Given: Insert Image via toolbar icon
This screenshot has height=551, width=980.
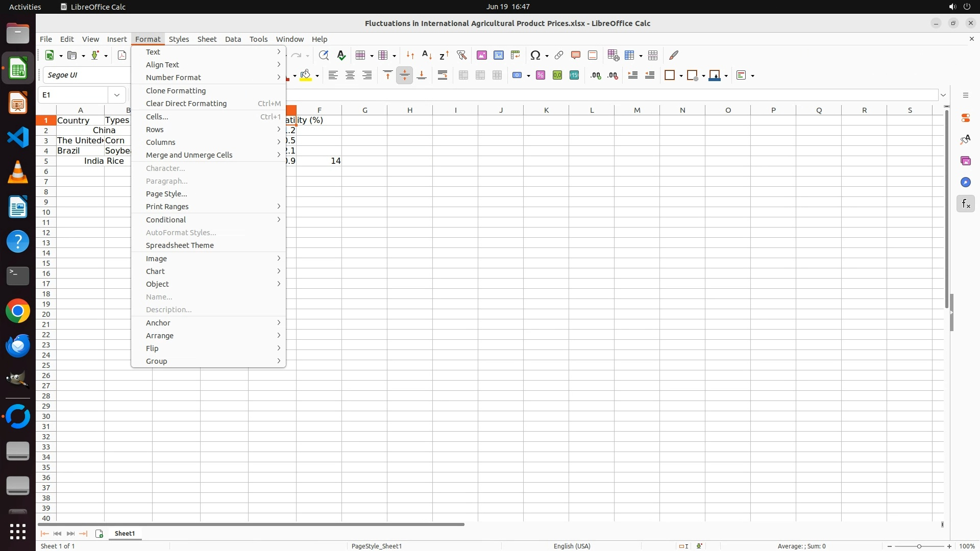Looking at the screenshot, I should click(481, 55).
